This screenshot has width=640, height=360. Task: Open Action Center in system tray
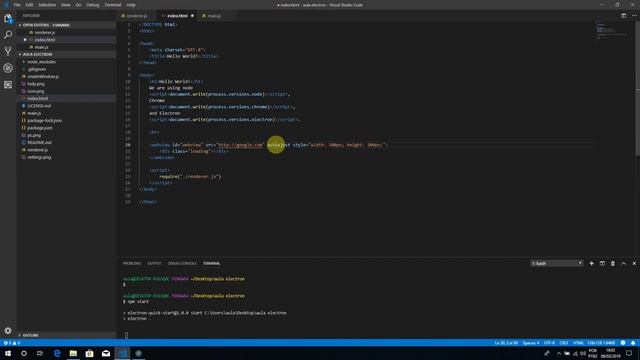click(x=629, y=353)
